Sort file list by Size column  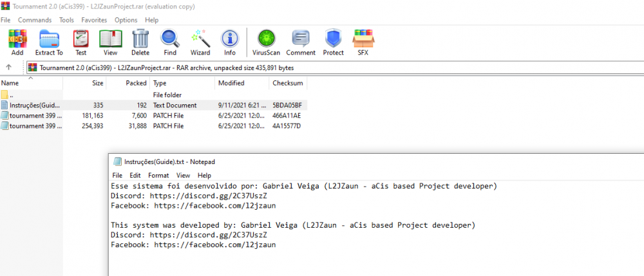[x=97, y=83]
